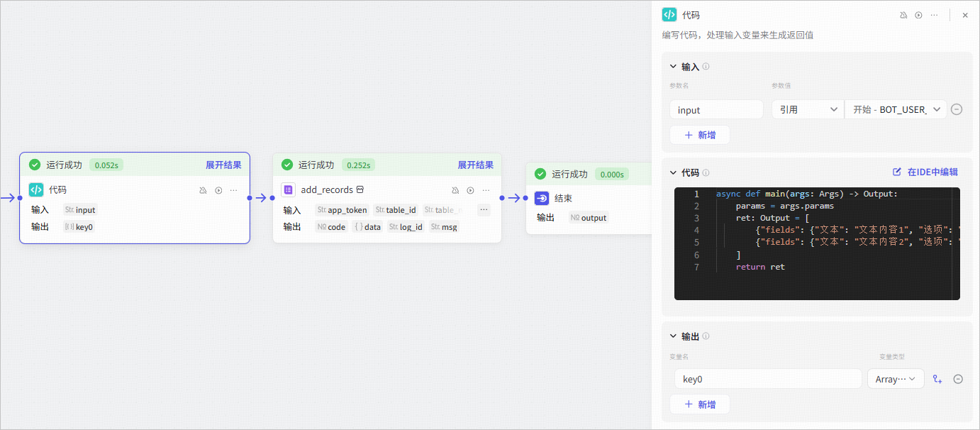
Task: Click 在IDE中编辑 to edit the code in the IDE
Action: 925,172
